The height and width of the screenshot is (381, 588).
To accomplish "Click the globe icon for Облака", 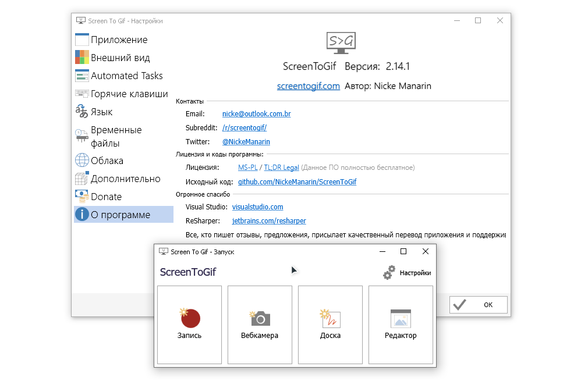I will coord(82,160).
